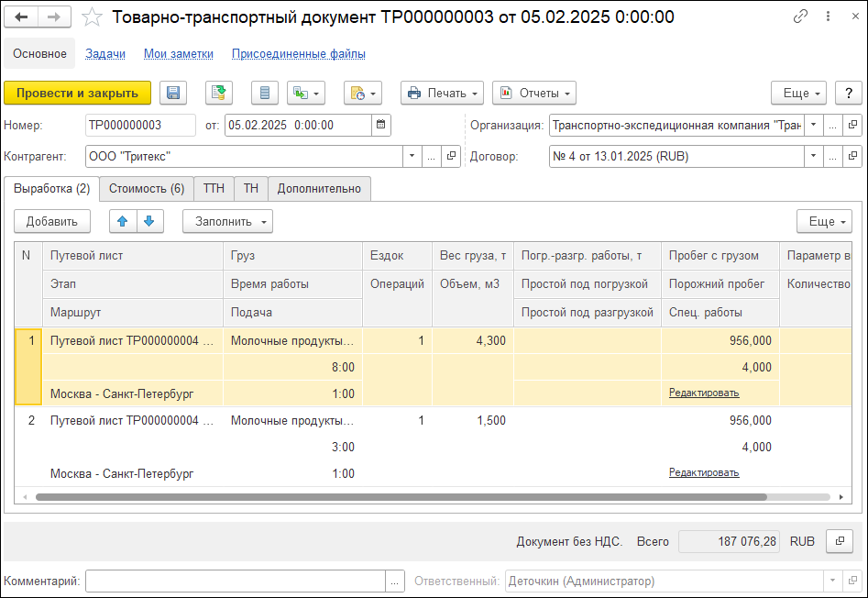Viewport: 868px width, 598px height.
Task: Click the Вес груза, т column header
Action: 473,256
